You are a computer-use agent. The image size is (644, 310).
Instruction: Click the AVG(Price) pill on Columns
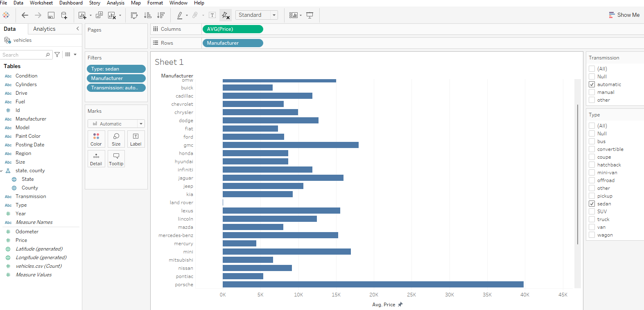pos(233,29)
